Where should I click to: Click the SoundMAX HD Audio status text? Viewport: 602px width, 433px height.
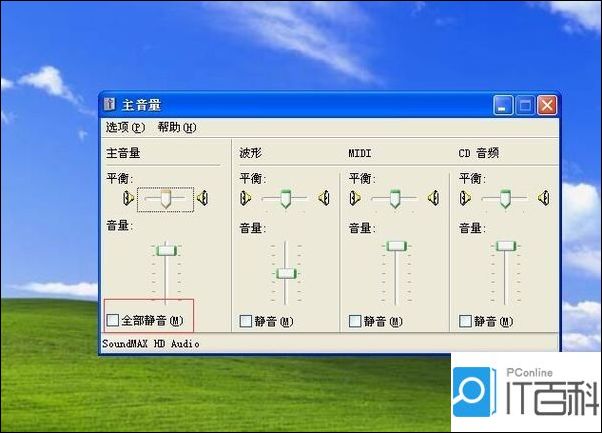pos(150,344)
